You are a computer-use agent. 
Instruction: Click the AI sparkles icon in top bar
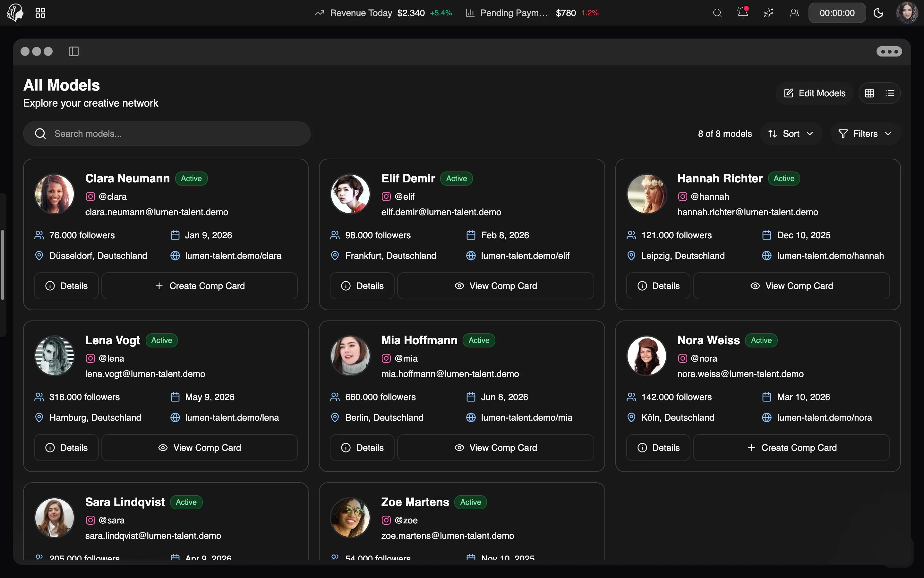[x=769, y=13]
